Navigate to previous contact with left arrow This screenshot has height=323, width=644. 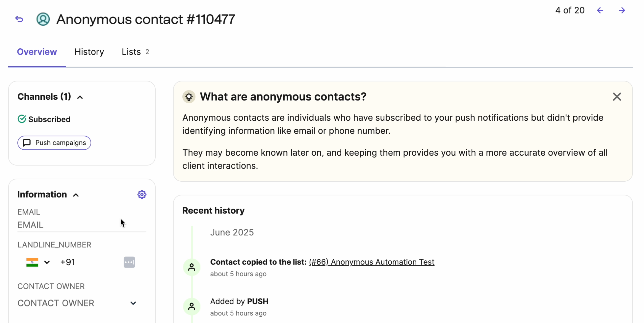600,10
